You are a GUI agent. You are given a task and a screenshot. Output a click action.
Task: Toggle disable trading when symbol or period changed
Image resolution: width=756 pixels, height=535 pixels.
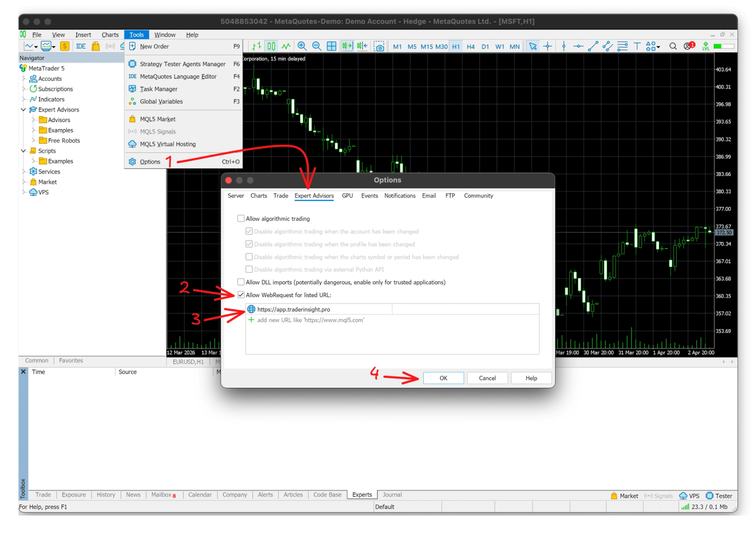pyautogui.click(x=249, y=257)
